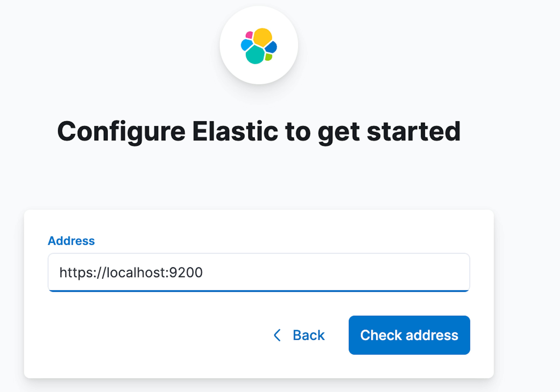560x392 pixels.
Task: Click the pink blob in the Elastic logo
Action: click(x=249, y=35)
